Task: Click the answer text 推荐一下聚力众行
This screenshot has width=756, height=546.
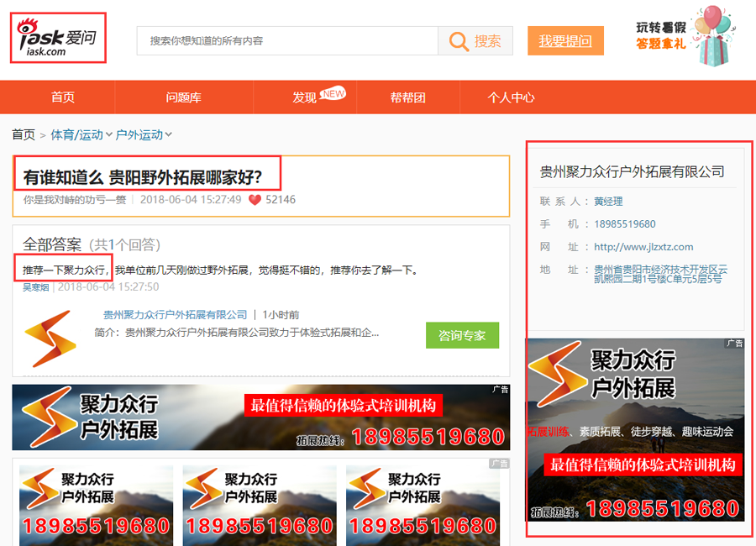Action: tap(63, 270)
